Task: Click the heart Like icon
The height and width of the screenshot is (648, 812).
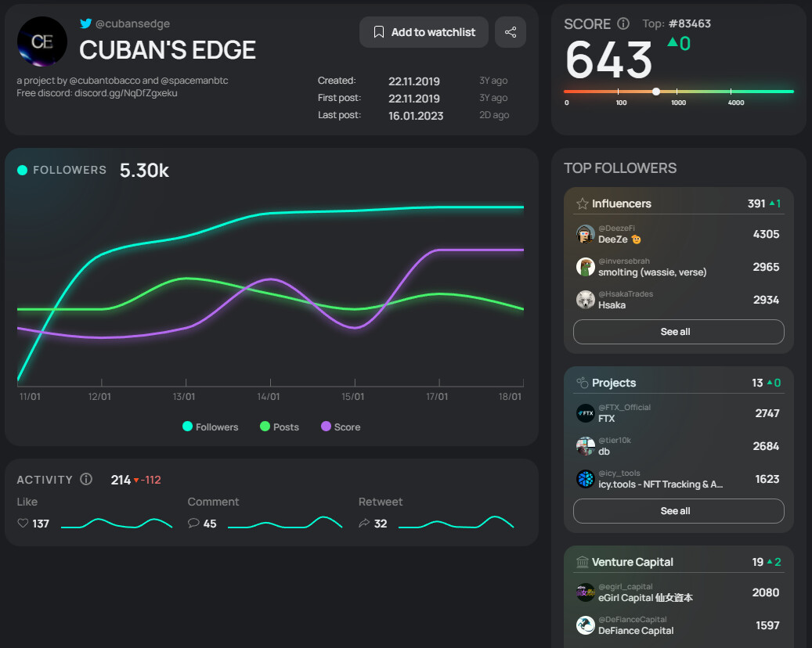Action: [23, 524]
